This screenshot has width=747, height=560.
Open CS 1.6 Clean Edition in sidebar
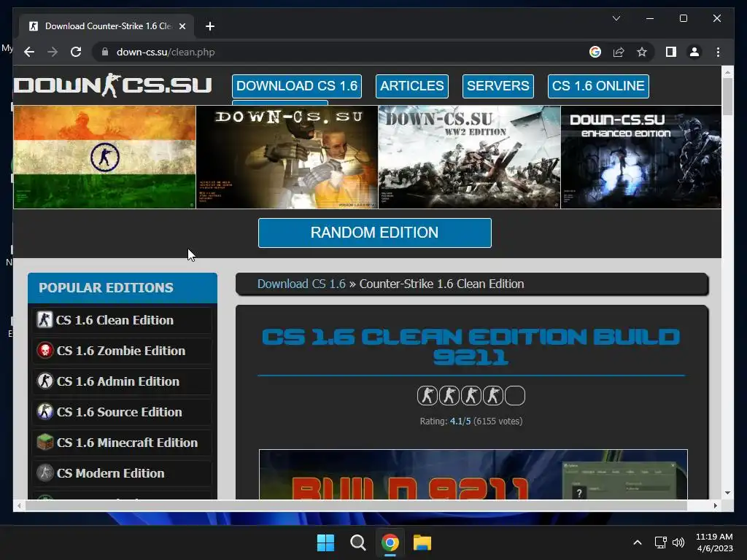[x=123, y=320]
